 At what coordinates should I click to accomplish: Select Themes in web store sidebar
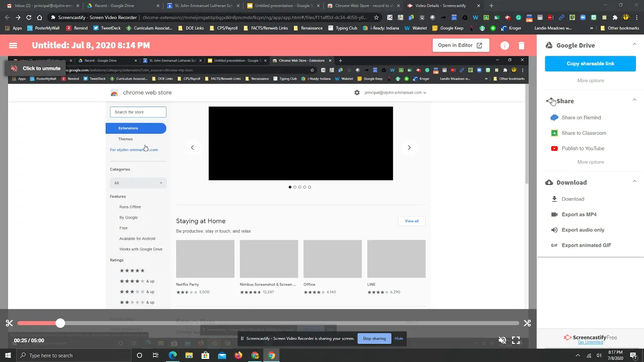click(x=126, y=139)
